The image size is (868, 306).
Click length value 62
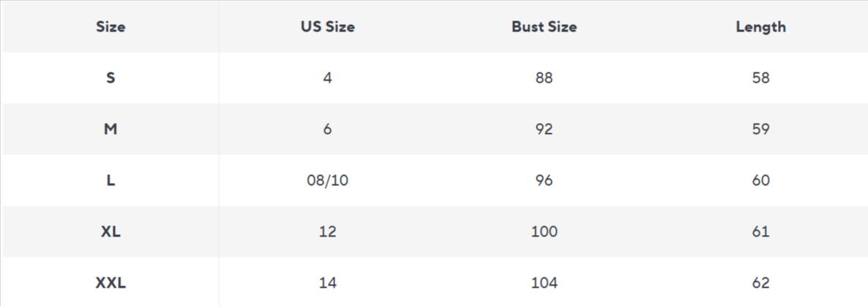point(760,283)
